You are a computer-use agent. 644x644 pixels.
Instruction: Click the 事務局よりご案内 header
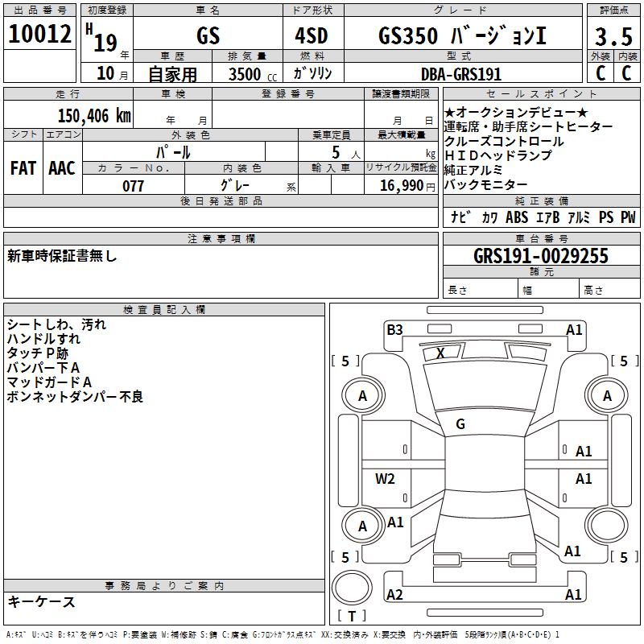(164, 586)
